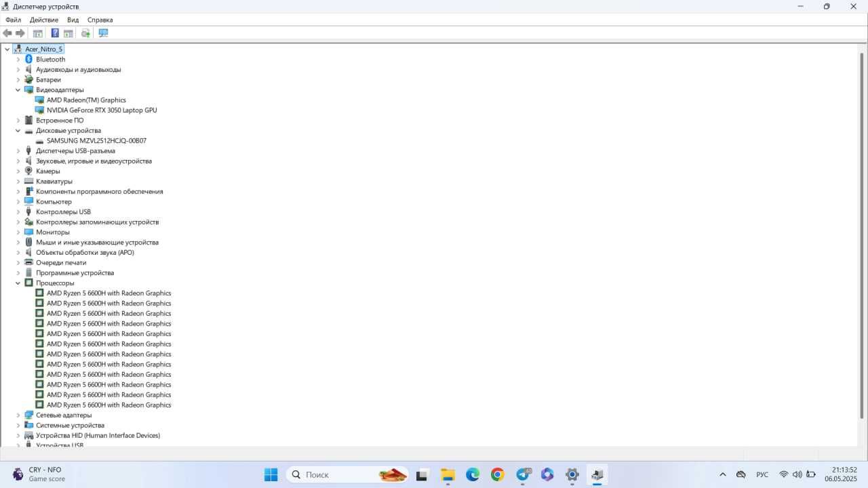Screen dimensions: 868x488
Task: Click the Help question-mark toolbar icon
Action: (x=55, y=33)
